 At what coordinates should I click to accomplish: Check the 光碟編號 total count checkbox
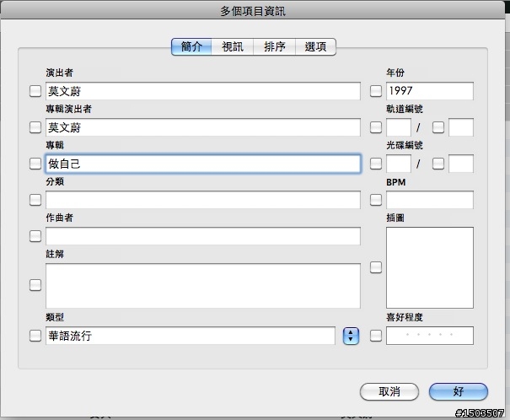[x=438, y=164]
